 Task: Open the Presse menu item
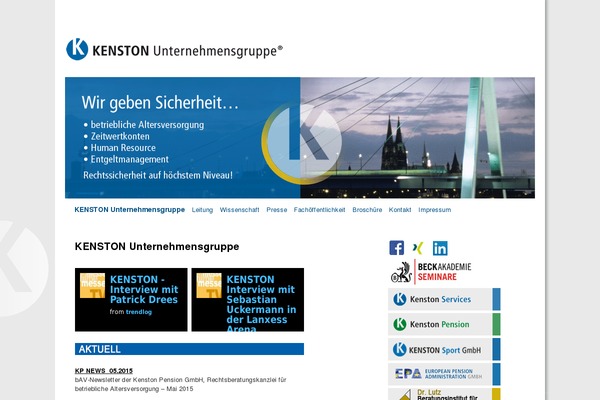point(277,210)
